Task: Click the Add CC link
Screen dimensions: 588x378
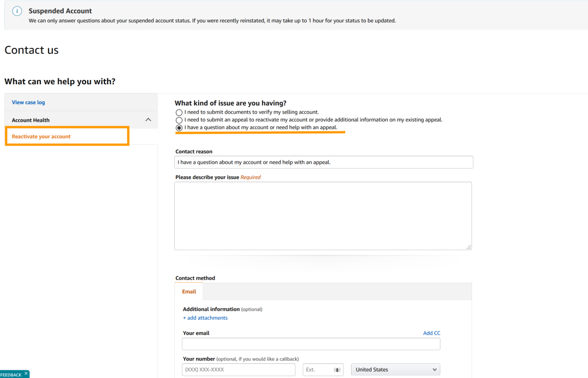Action: pyautogui.click(x=431, y=333)
